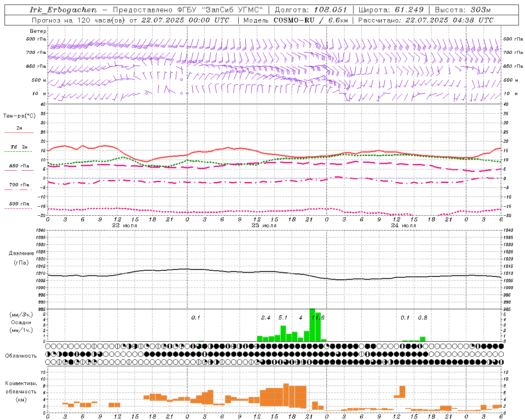The image size is (525, 420).
Task: Click the longitude value Долгота: 108.051
Action: [310, 10]
